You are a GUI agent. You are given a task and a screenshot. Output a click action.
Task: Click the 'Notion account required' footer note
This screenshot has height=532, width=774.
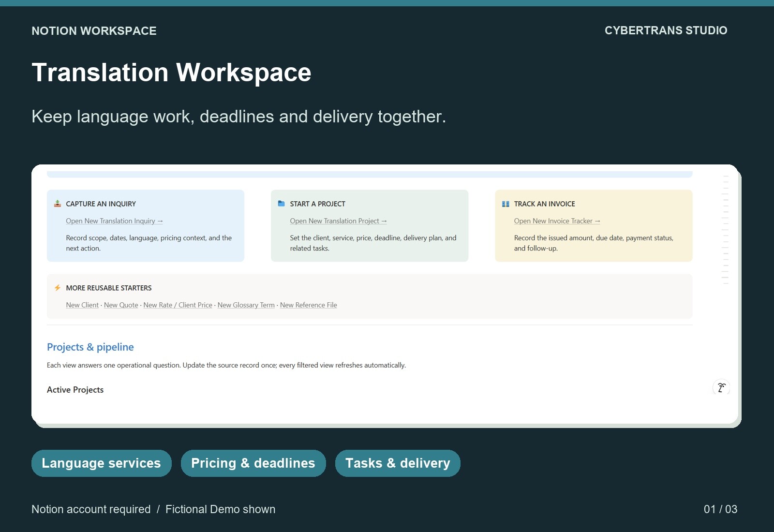pos(91,509)
